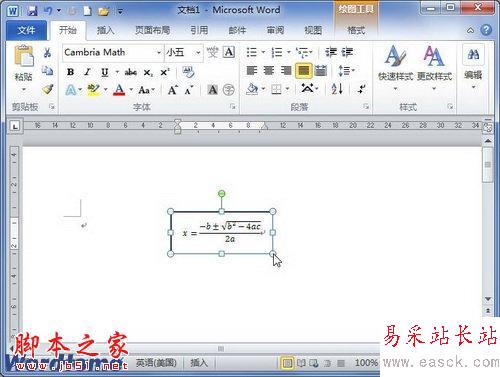
Task: Switch to the Review tab
Action: click(275, 30)
